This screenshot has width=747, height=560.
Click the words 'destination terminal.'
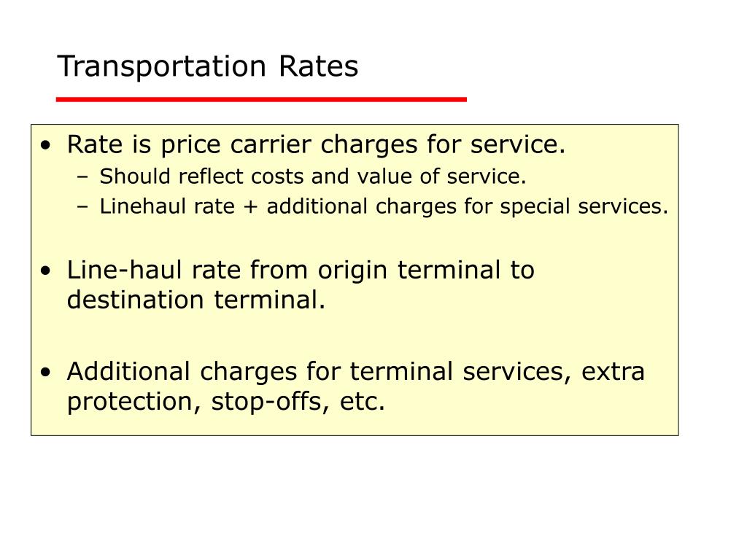[x=196, y=300]
